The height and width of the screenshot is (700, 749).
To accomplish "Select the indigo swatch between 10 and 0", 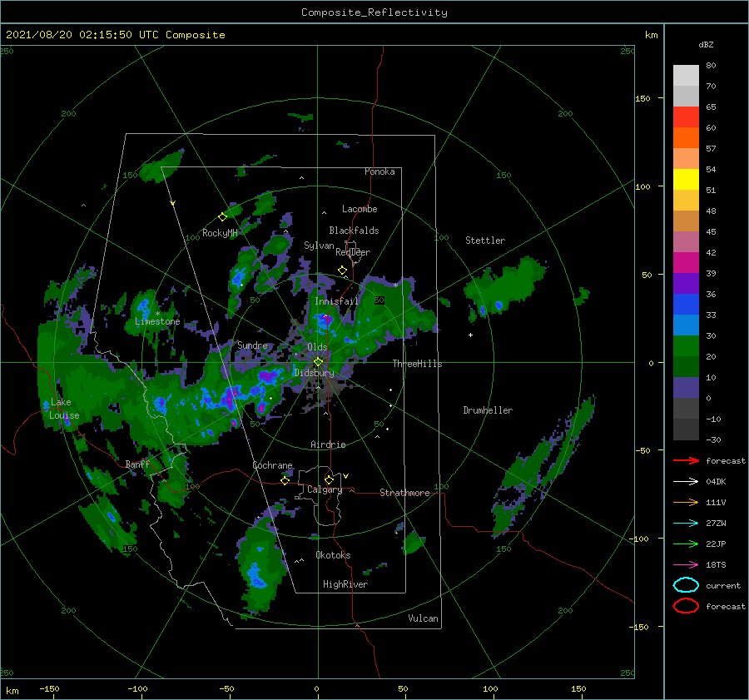I will point(686,388).
